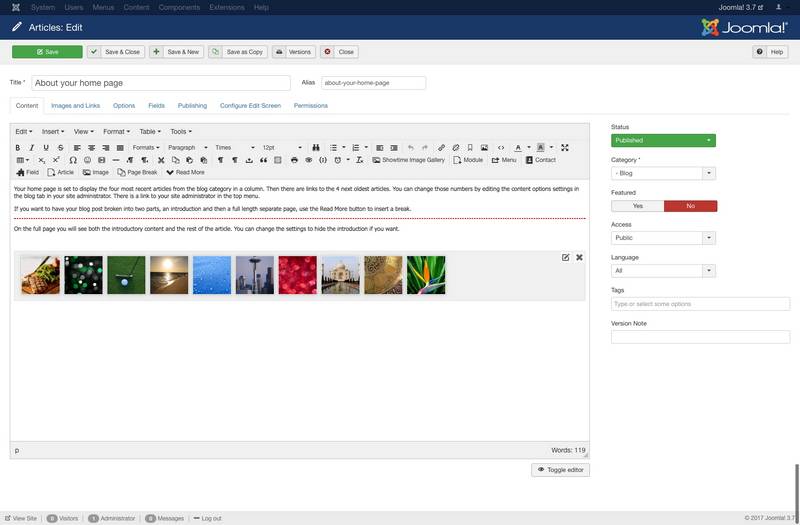Image resolution: width=800 pixels, height=525 pixels.
Task: Expand the Category dropdown showing Blog
Action: pos(664,173)
